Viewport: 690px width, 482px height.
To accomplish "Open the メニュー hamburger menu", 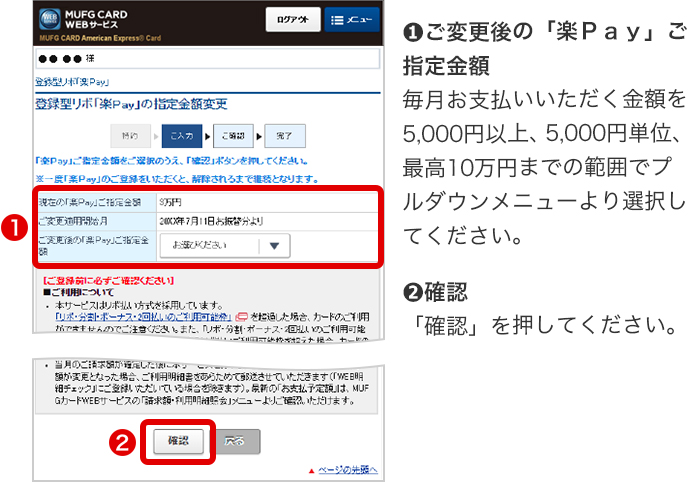I will tap(349, 20).
